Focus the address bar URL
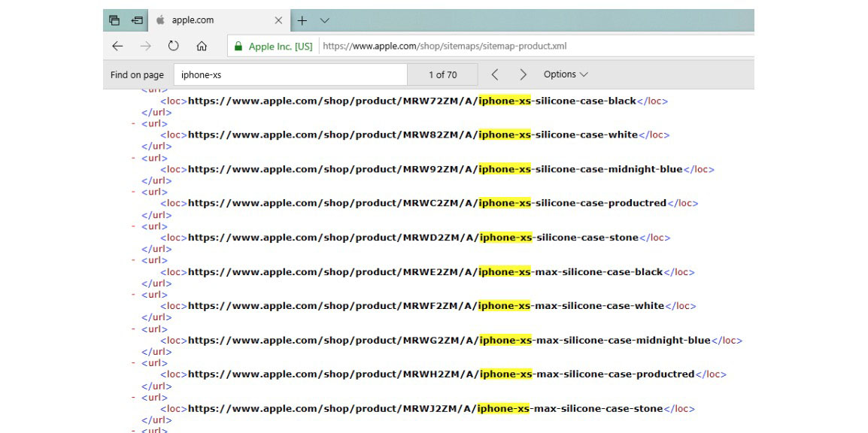The height and width of the screenshot is (433, 868). pos(445,47)
